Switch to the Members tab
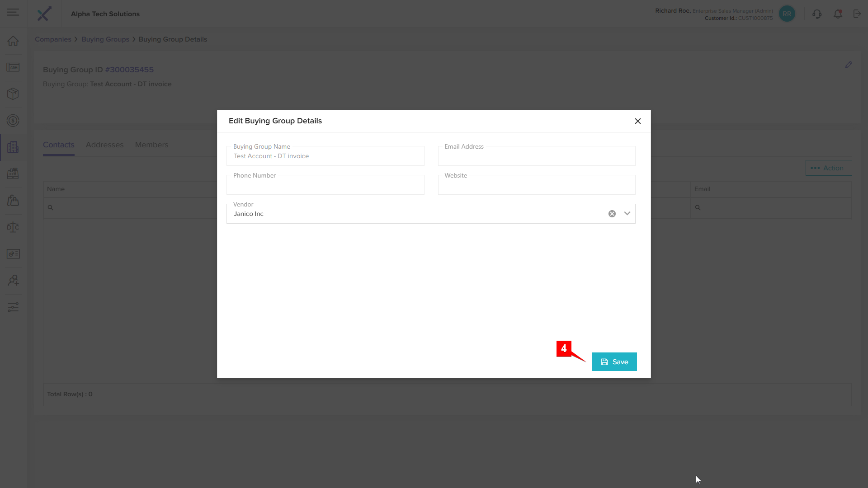 (x=151, y=145)
